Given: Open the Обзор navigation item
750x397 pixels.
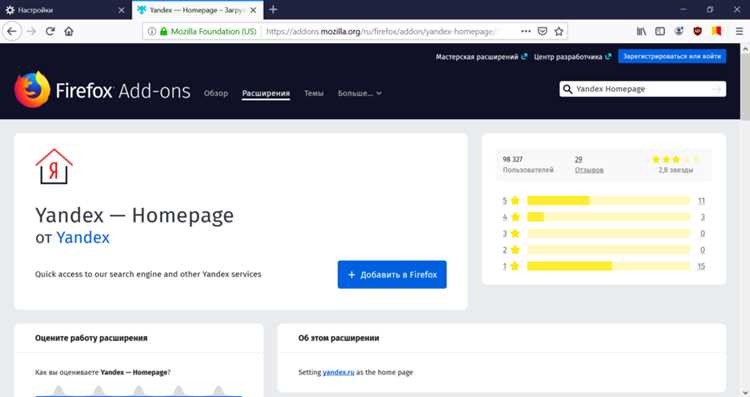Looking at the screenshot, I should (x=216, y=93).
